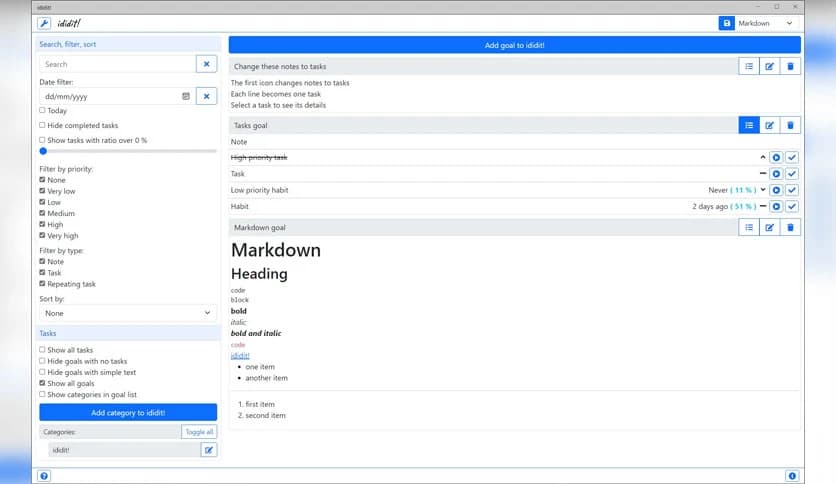Complete the Low priority habit with checkmark

click(792, 190)
